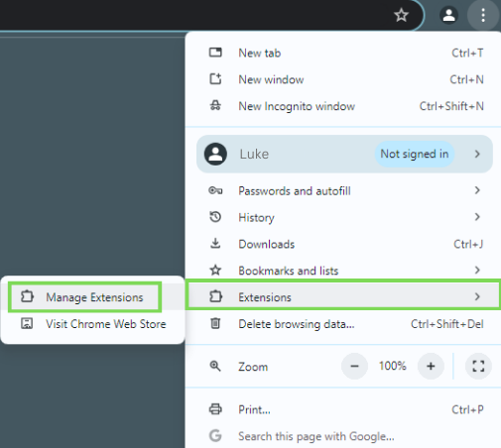Click the Extensions puzzle icon in main menu

tap(215, 296)
